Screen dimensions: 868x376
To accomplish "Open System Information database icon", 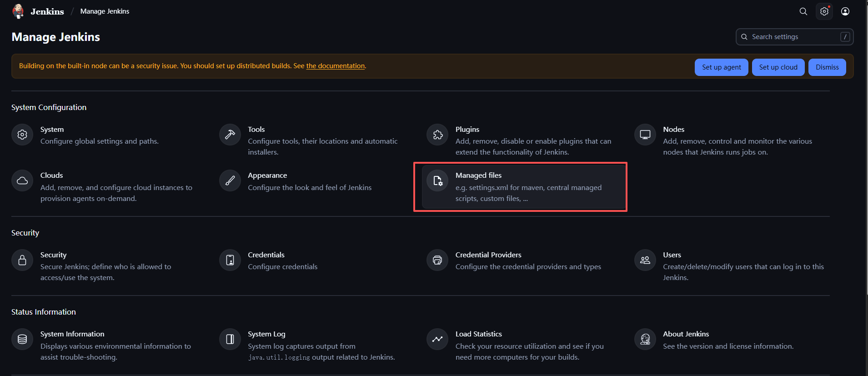I will click(x=22, y=339).
